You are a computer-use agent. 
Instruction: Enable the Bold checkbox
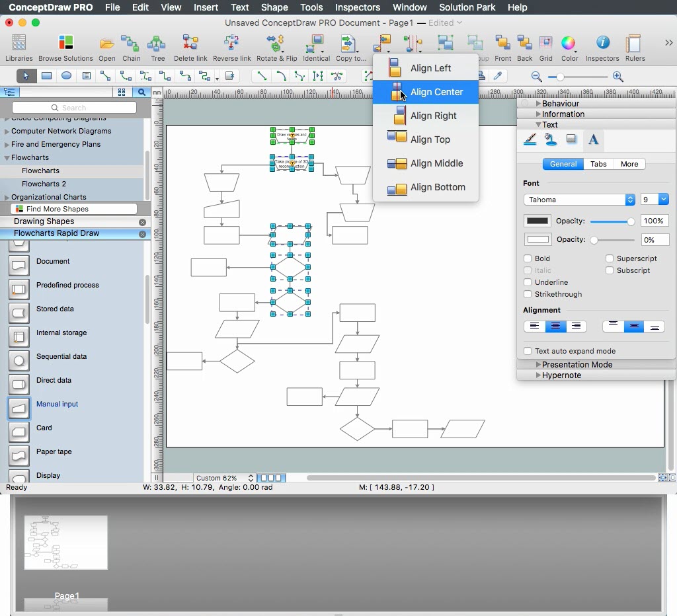point(528,258)
